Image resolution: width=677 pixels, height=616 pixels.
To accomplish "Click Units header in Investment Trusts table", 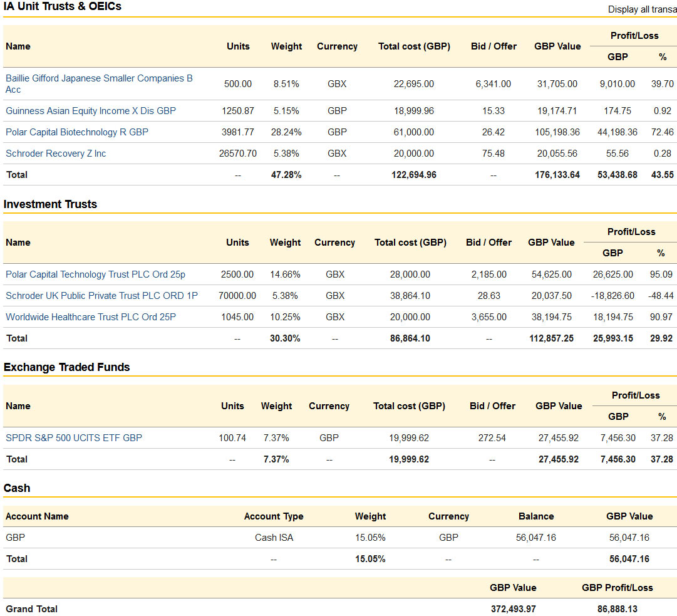I will (237, 243).
